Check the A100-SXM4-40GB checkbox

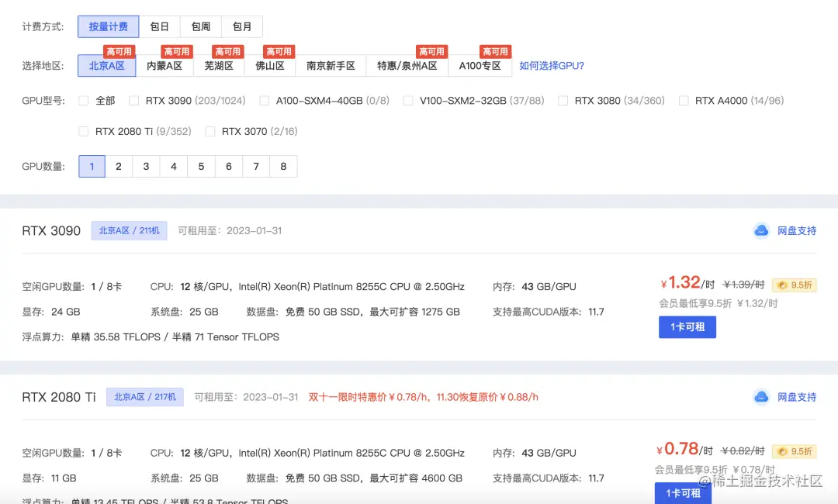[263, 100]
